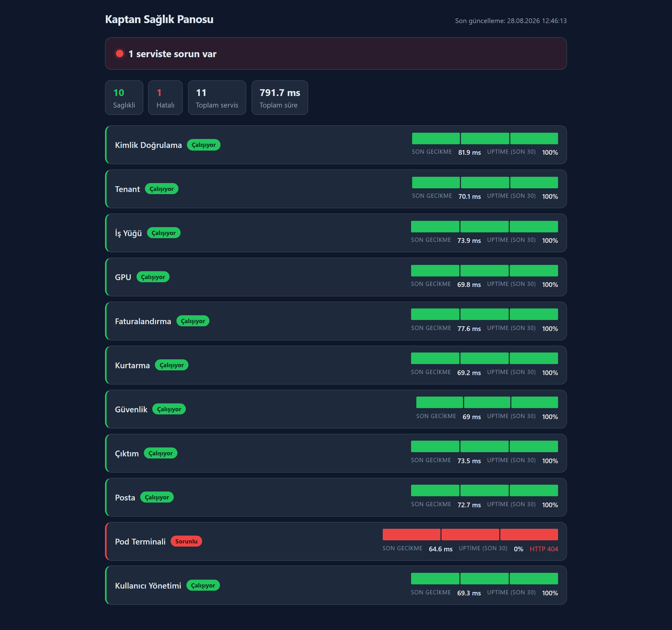The width and height of the screenshot is (672, 630).
Task: Select the HTTP 404 error label
Action: 544,549
